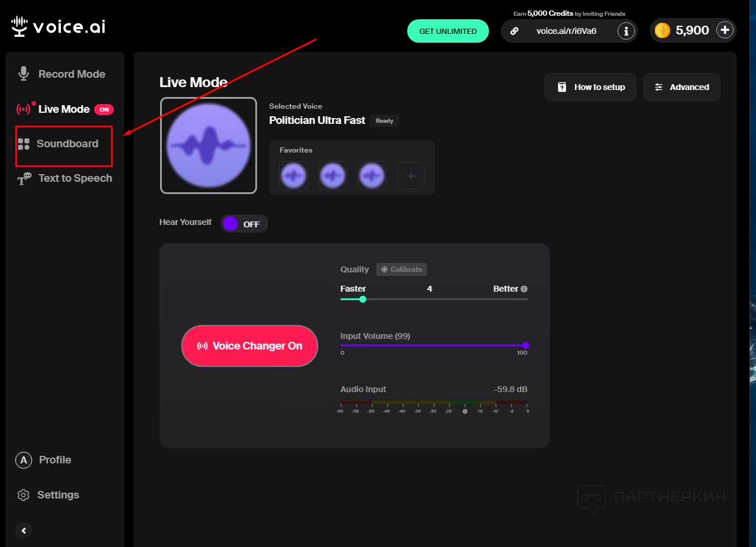Open Record Mode in the sidebar
756x547 pixels.
tap(62, 74)
